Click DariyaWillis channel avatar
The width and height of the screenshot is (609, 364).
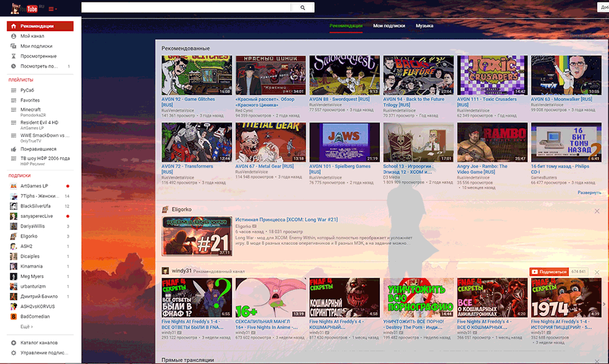click(x=13, y=226)
